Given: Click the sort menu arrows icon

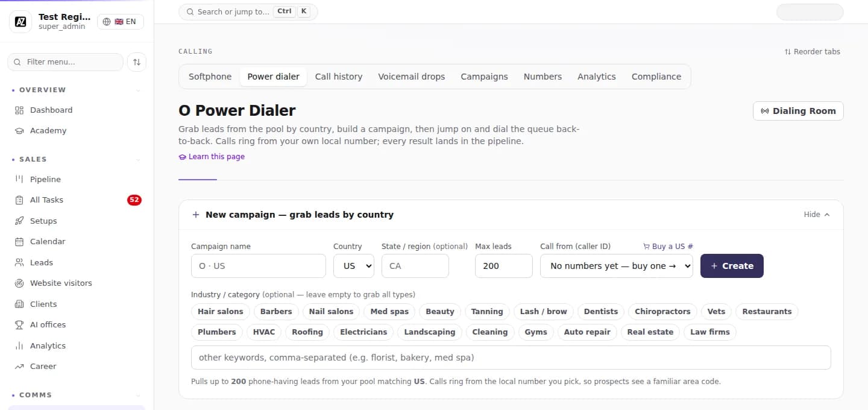Looking at the screenshot, I should 137,62.
